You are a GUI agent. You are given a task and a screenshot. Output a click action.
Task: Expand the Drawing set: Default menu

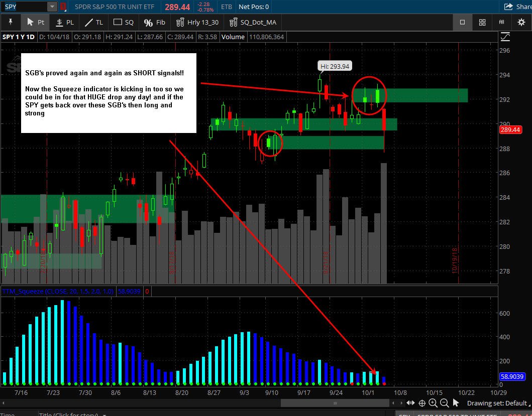point(497,403)
